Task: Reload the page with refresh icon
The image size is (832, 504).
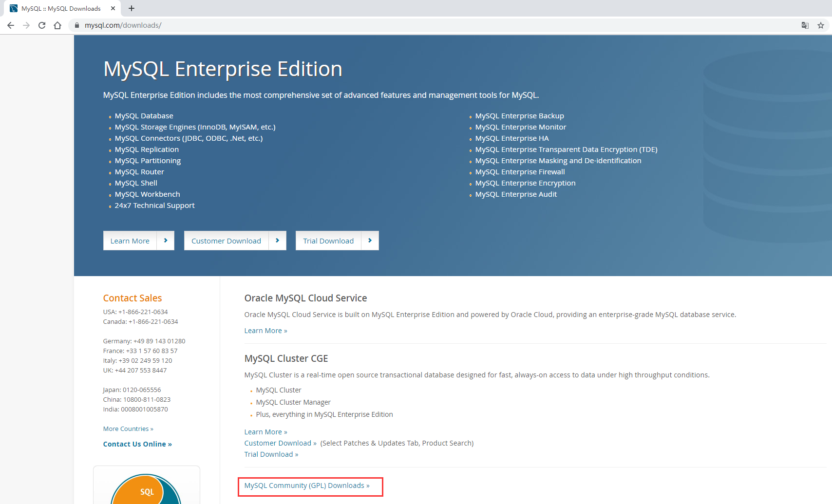Action: point(42,25)
